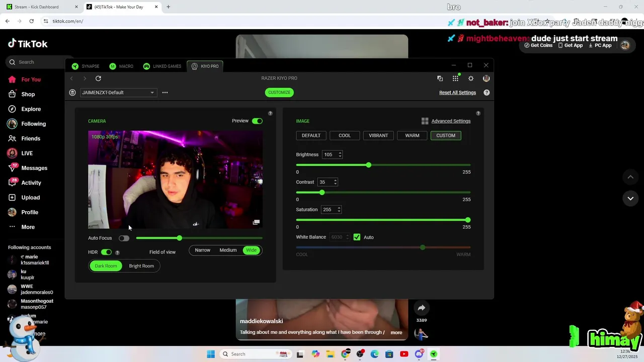
Task: Go to next TikTok video arrow
Action: pyautogui.click(x=630, y=199)
